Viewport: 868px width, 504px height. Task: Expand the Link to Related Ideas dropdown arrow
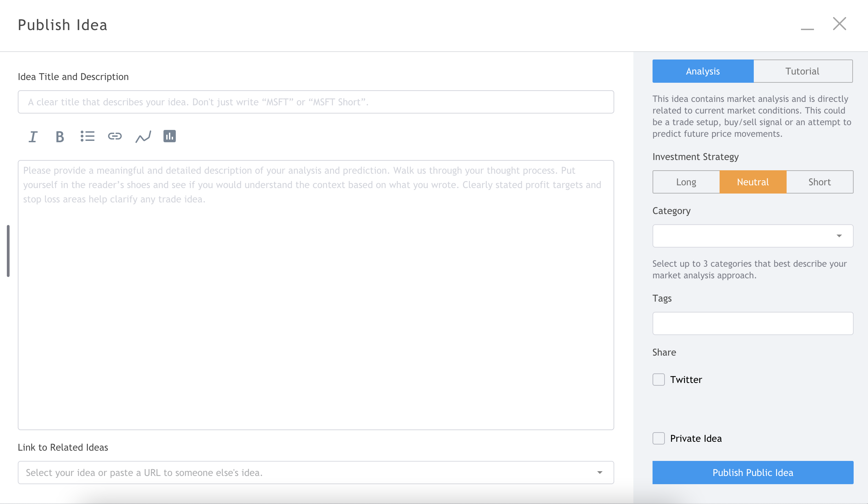(600, 472)
